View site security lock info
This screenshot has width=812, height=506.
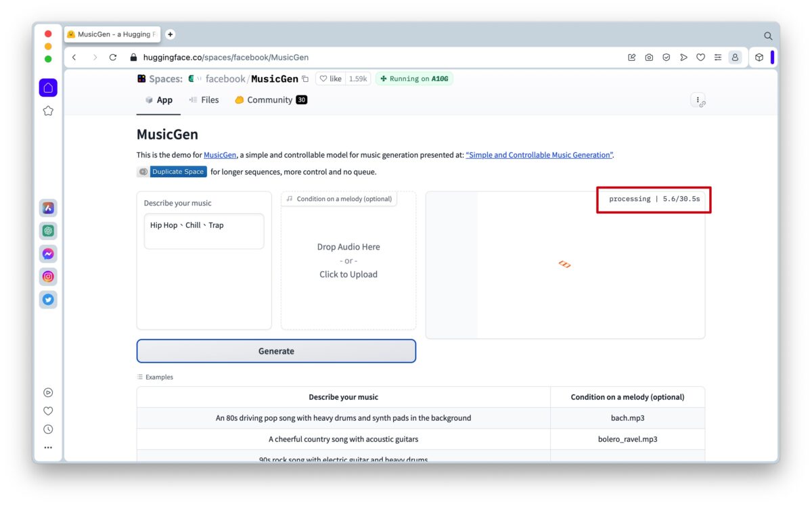(133, 57)
